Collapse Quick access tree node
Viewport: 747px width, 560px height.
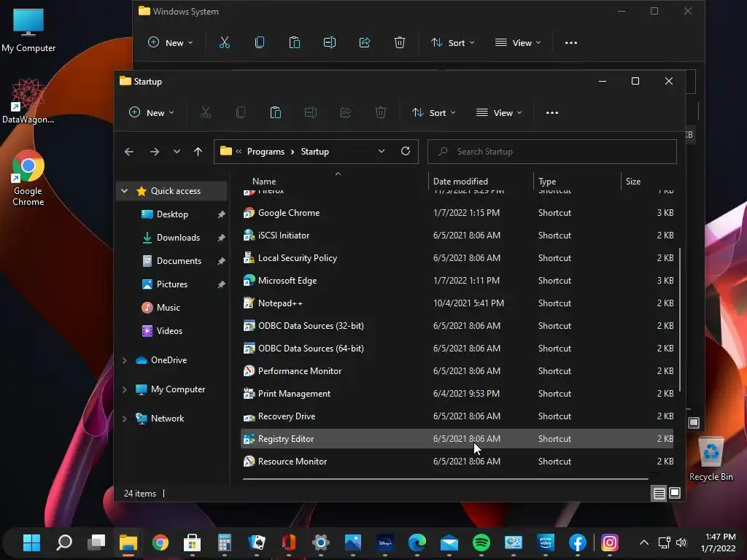(x=124, y=191)
